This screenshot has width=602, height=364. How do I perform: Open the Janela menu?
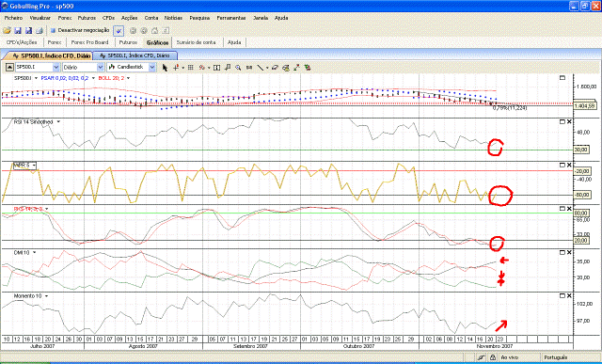(261, 18)
